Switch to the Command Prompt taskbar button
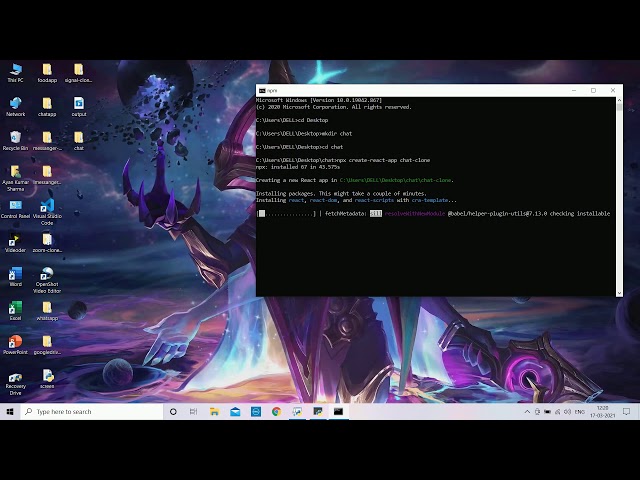Viewport: 640px width, 480px height. 338,411
